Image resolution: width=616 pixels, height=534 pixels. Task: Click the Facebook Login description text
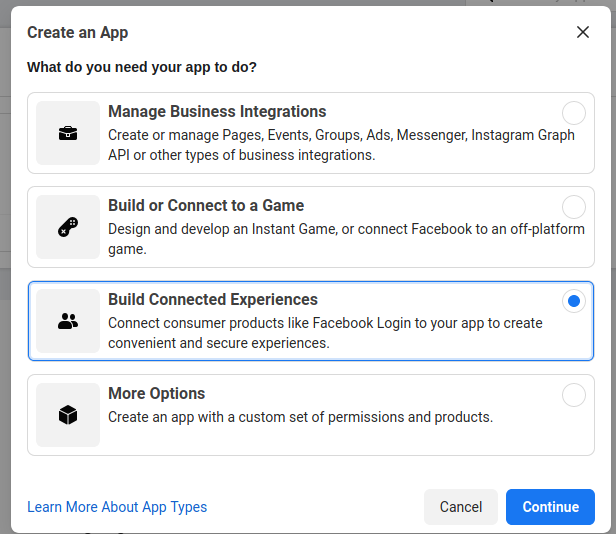tap(325, 333)
